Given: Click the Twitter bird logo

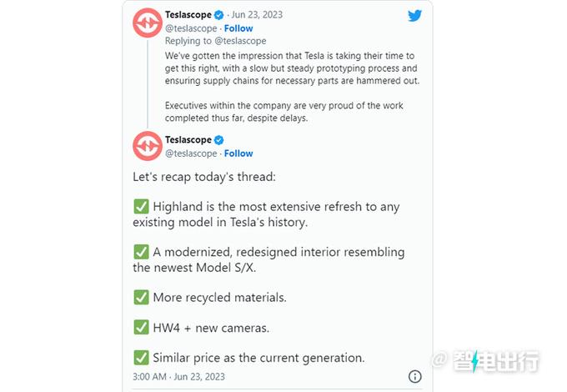Looking at the screenshot, I should 414,16.
